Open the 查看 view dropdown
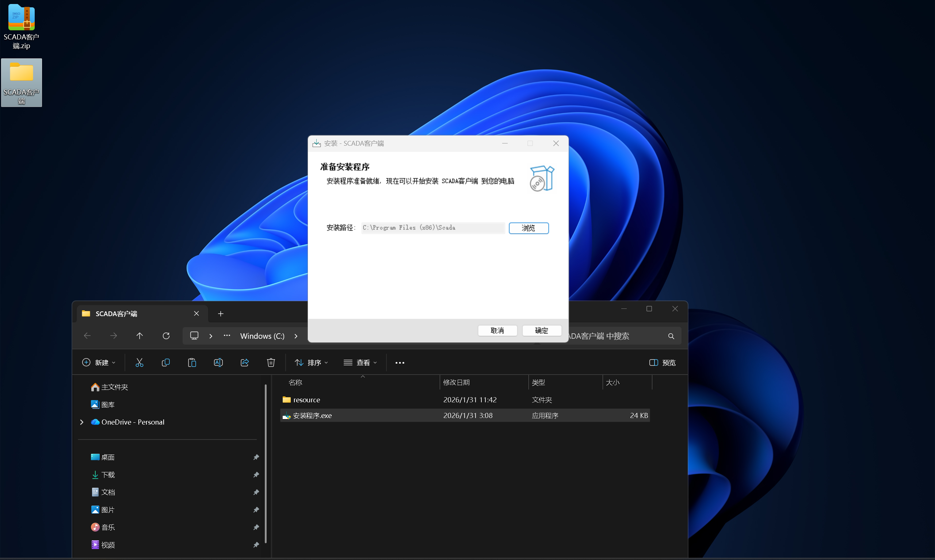The height and width of the screenshot is (560, 935). (x=360, y=363)
